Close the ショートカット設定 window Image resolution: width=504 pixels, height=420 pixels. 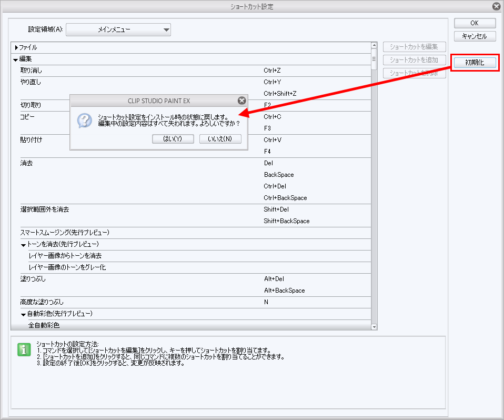496,6
